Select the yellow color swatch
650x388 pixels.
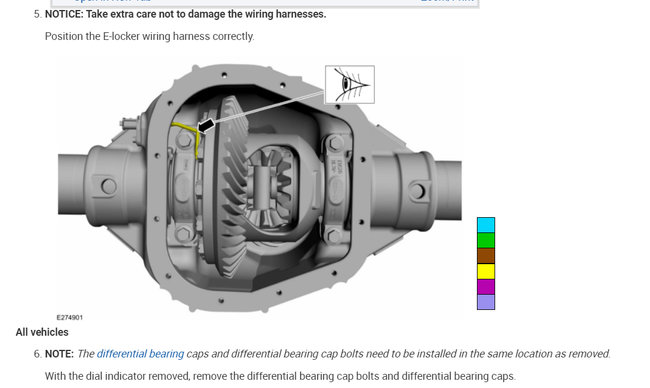(x=486, y=271)
